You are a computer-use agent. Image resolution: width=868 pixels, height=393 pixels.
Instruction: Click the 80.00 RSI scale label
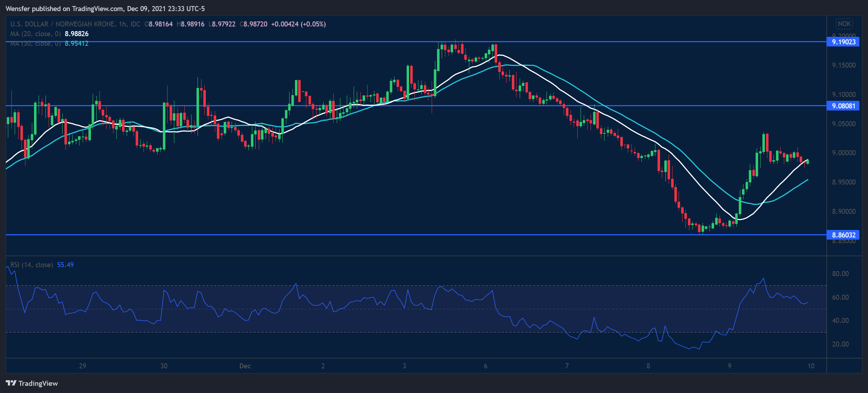point(840,274)
